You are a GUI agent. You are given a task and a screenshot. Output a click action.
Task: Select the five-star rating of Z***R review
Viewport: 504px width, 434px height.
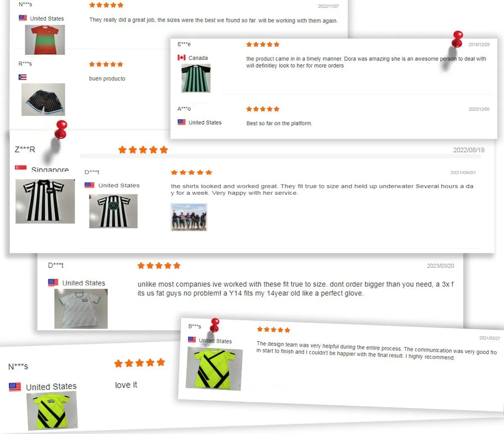click(x=143, y=150)
